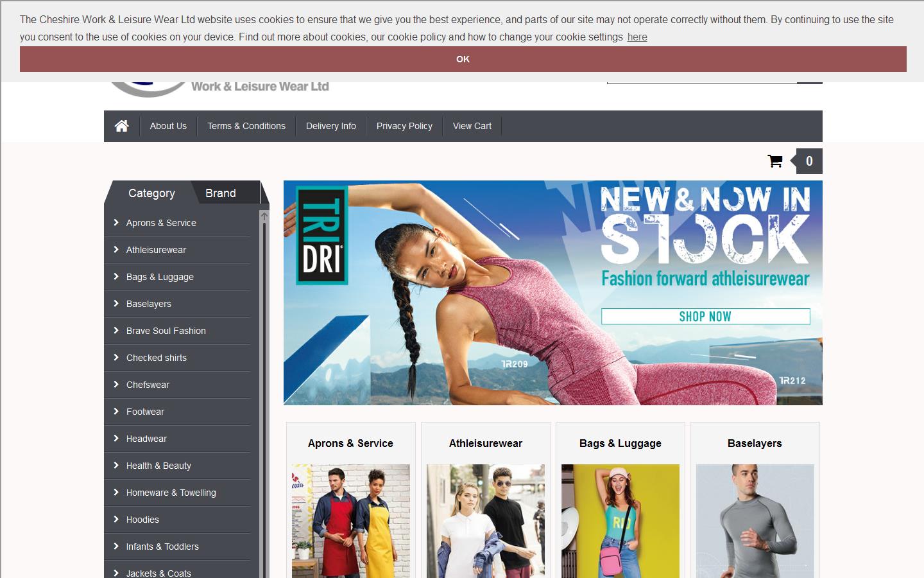The image size is (924, 578).
Task: Click the chevron beside Headwear category
Action: [x=116, y=439]
